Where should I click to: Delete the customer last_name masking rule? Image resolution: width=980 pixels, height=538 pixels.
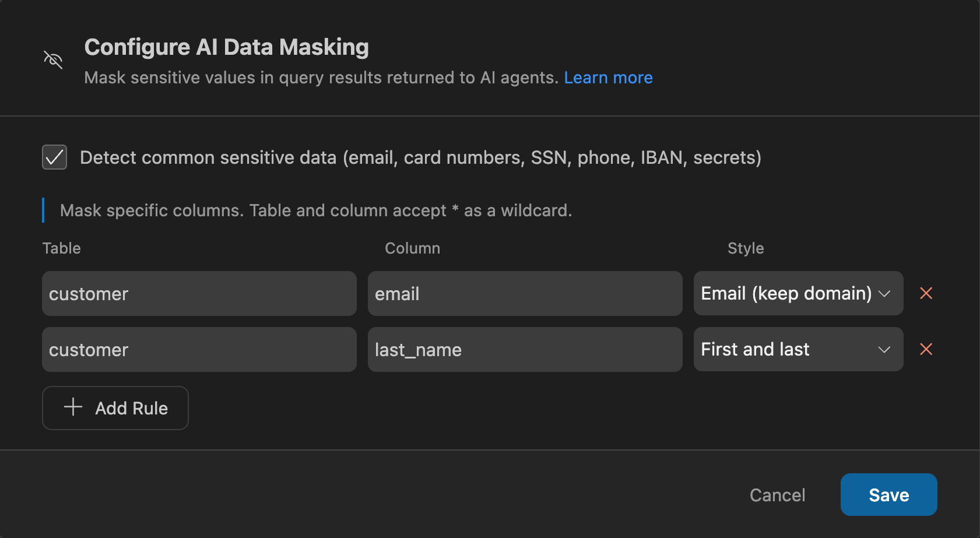click(x=926, y=349)
